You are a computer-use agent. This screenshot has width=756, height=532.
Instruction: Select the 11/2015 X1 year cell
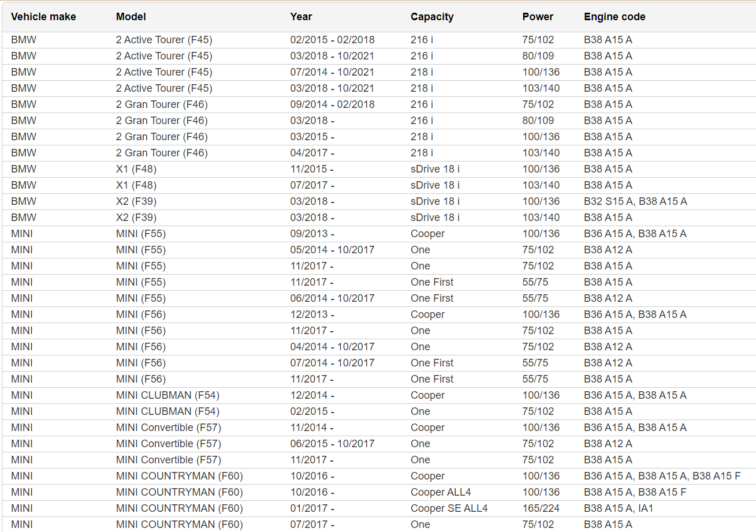coord(312,169)
